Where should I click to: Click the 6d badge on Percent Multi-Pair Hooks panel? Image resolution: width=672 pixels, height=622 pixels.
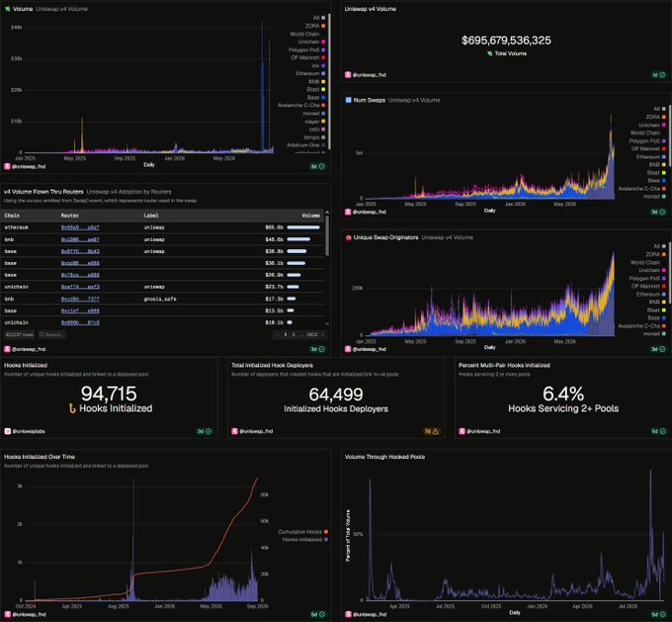pos(659,431)
